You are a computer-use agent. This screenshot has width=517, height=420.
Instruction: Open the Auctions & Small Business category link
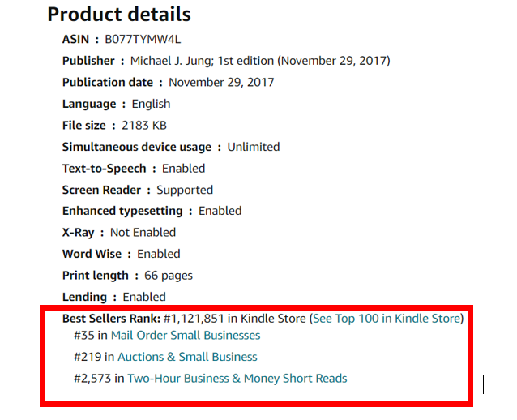tap(187, 357)
